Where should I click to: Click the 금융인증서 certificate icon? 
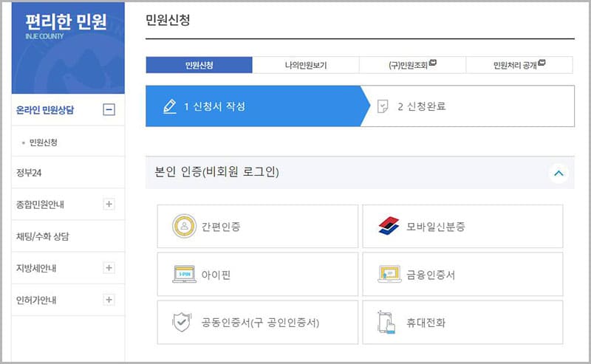pyautogui.click(x=389, y=275)
